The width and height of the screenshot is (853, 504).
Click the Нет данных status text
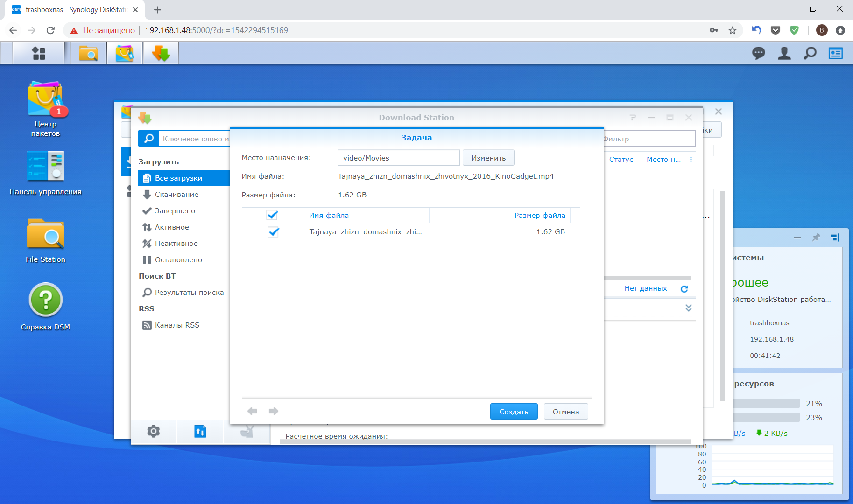[x=646, y=288]
